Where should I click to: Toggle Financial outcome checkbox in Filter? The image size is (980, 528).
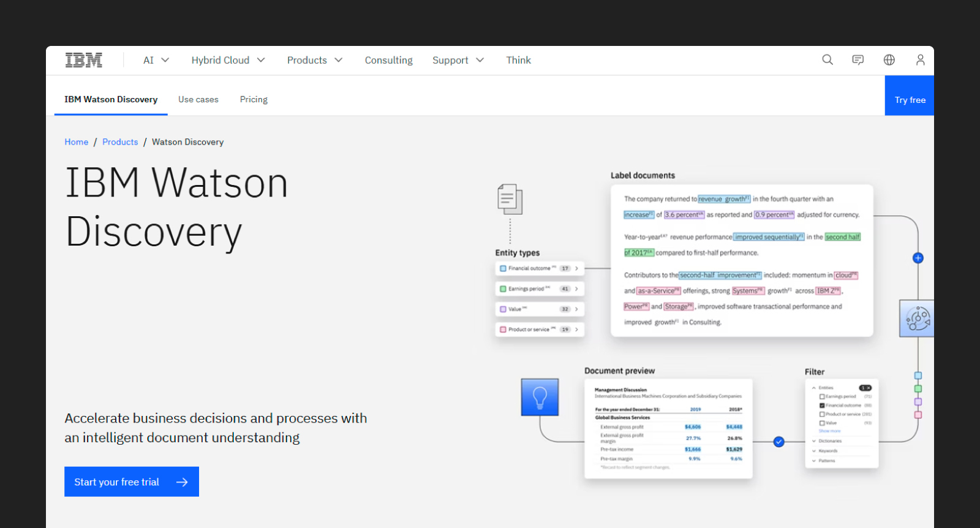[x=822, y=405]
